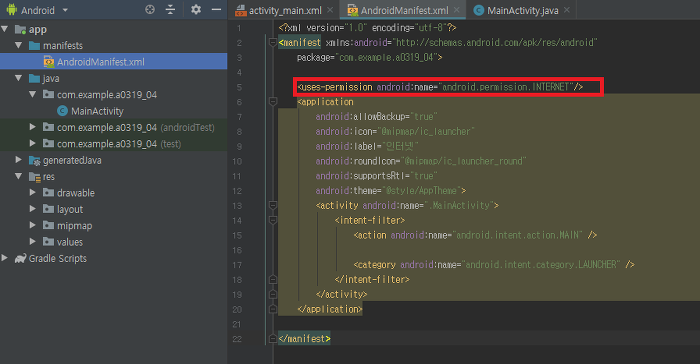Open project panel settings gear
Screen dimensions: 700x364
pyautogui.click(x=196, y=9)
